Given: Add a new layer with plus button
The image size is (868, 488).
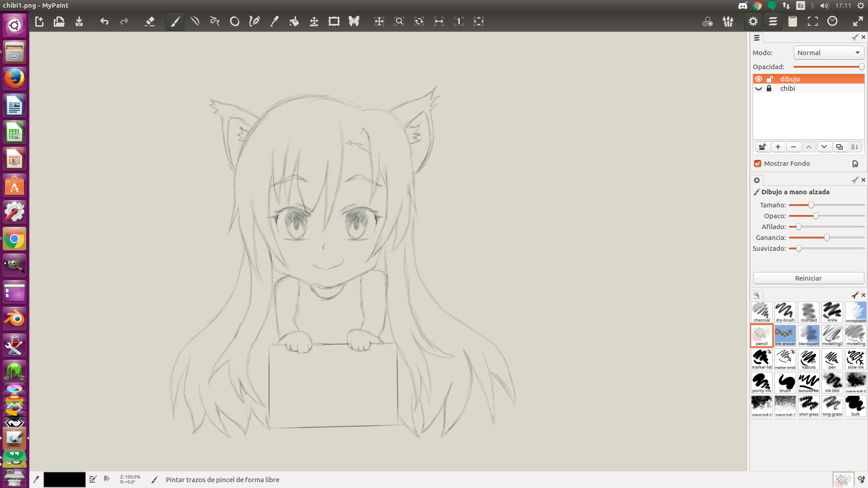Looking at the screenshot, I should point(778,147).
